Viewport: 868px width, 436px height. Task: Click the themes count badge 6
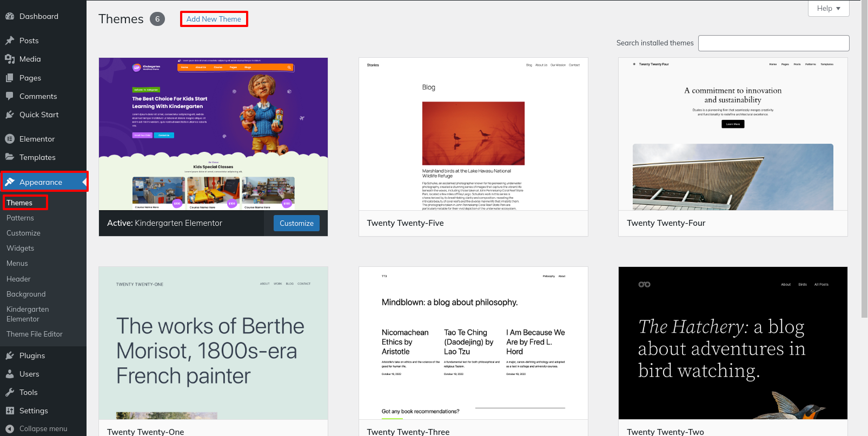157,19
